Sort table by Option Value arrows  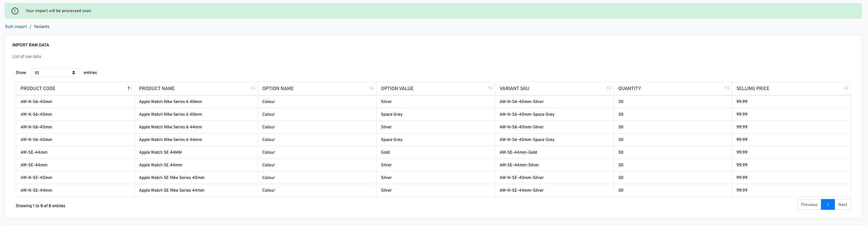point(490,88)
